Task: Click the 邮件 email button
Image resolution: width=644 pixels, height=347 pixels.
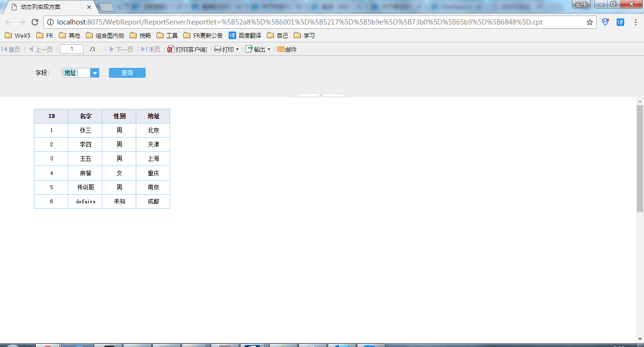Action: tap(287, 49)
